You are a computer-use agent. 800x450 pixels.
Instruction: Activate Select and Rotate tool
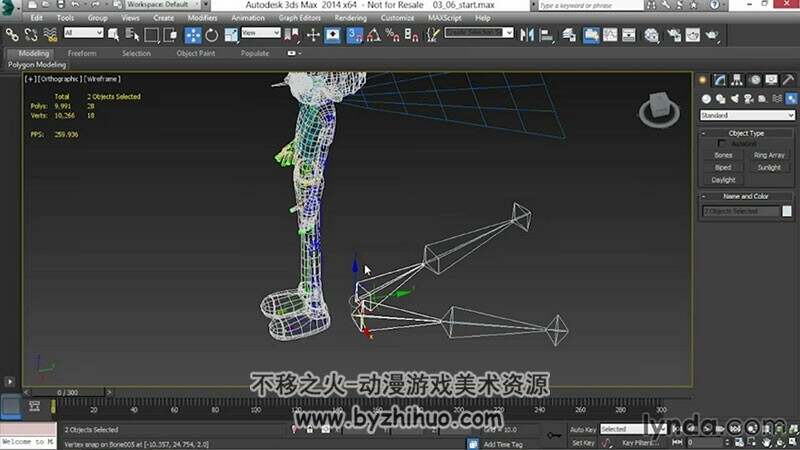(x=212, y=35)
